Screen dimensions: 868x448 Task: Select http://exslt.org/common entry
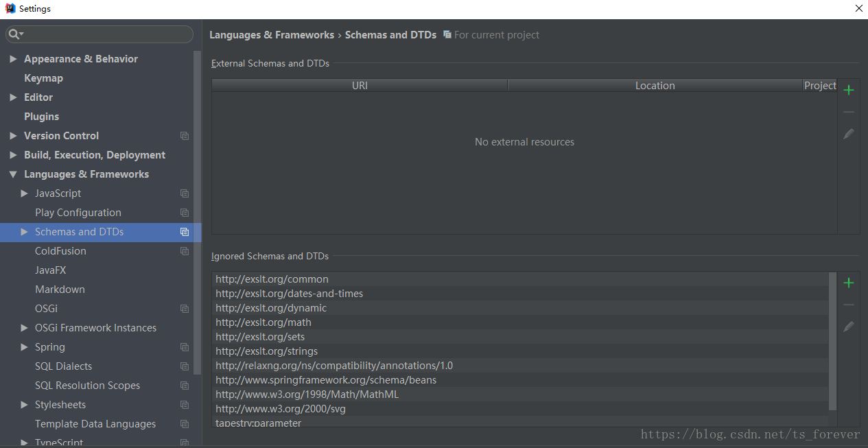520,279
